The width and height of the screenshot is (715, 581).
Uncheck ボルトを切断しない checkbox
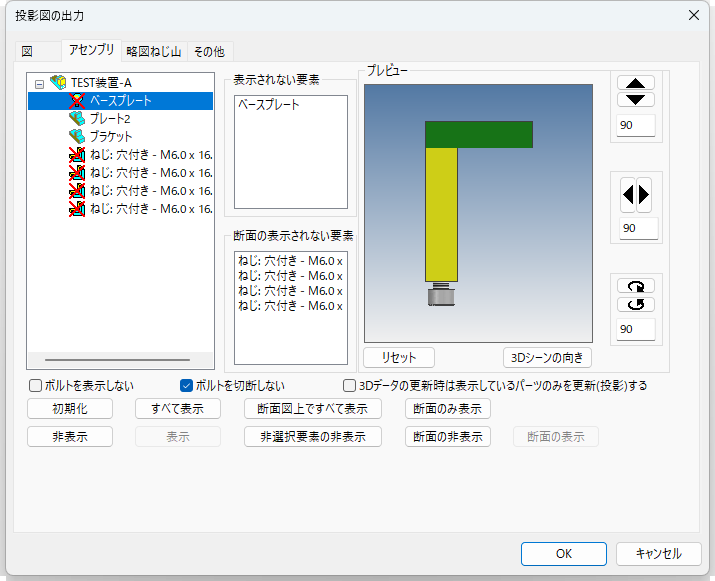tap(186, 386)
